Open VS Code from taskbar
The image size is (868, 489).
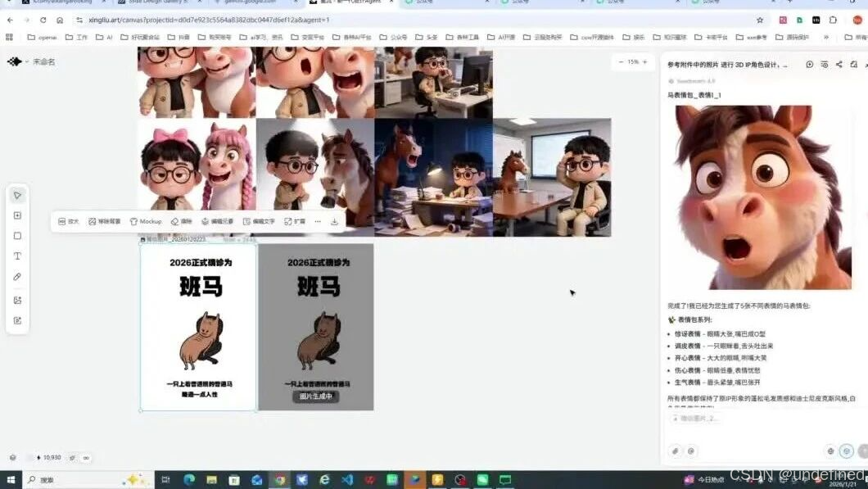point(347,480)
